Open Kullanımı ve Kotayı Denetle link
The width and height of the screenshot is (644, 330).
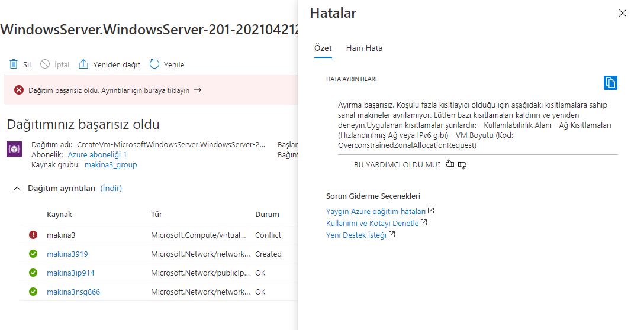pos(372,224)
